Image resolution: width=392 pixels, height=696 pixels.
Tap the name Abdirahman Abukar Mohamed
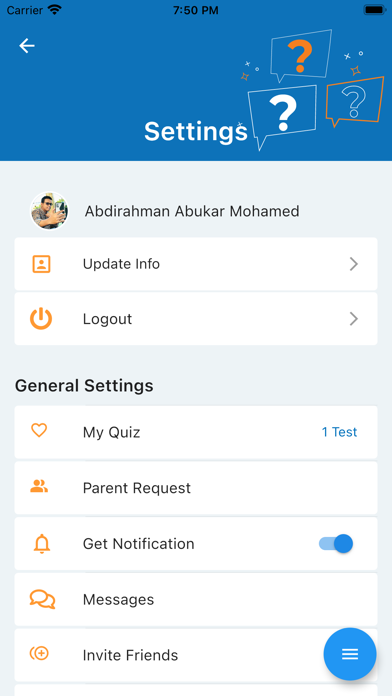pyautogui.click(x=192, y=211)
